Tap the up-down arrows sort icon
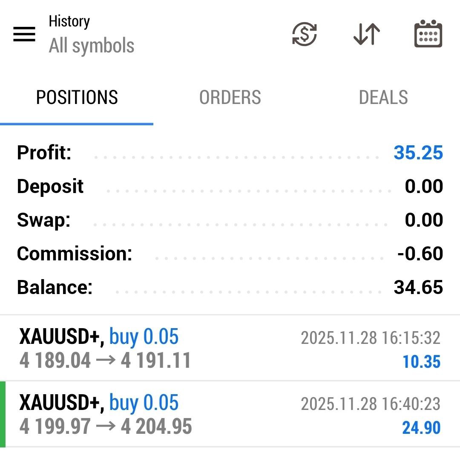This screenshot has height=476, width=460. pyautogui.click(x=367, y=34)
